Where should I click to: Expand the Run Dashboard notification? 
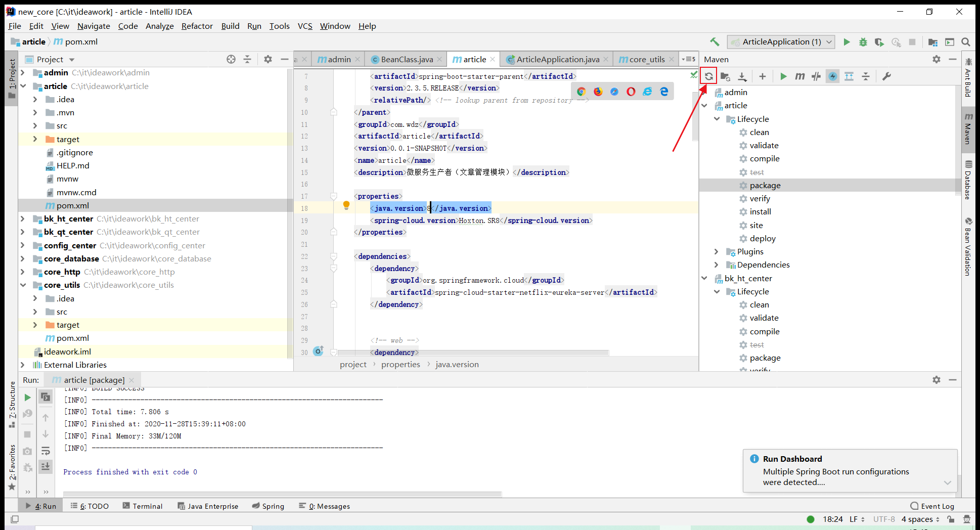(x=947, y=482)
